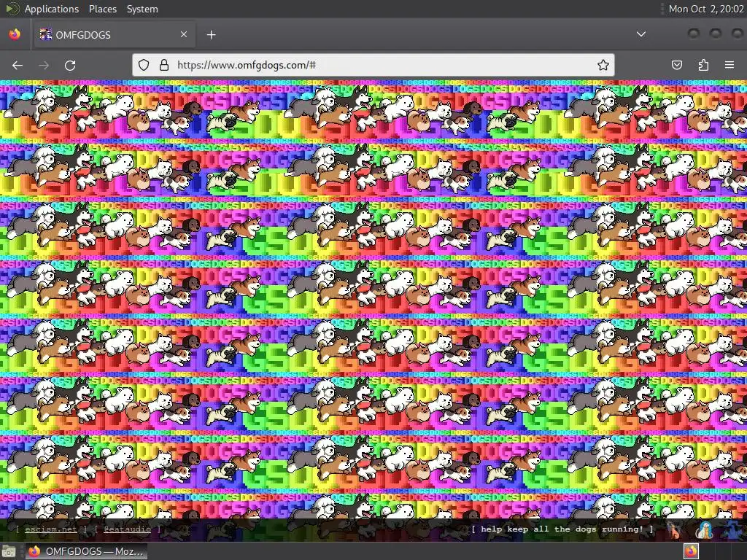The width and height of the screenshot is (747, 560).
Task: View site security info via the padlock icon
Action: 164,65
